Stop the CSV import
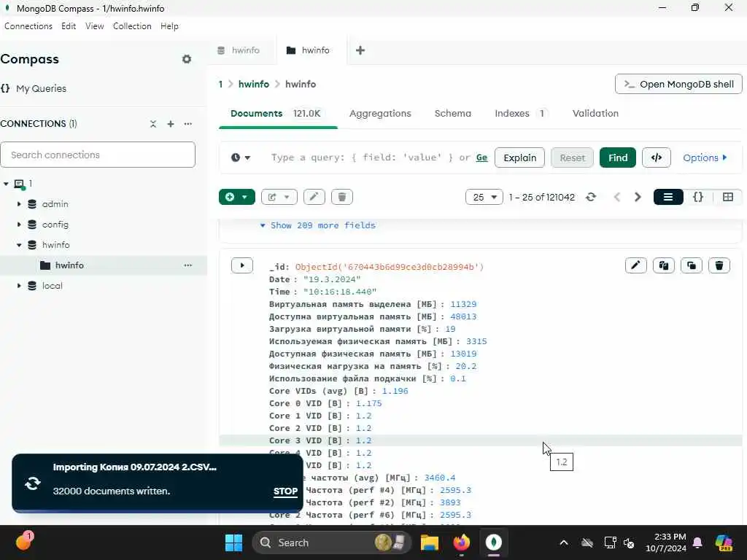This screenshot has width=747, height=560. [x=285, y=491]
